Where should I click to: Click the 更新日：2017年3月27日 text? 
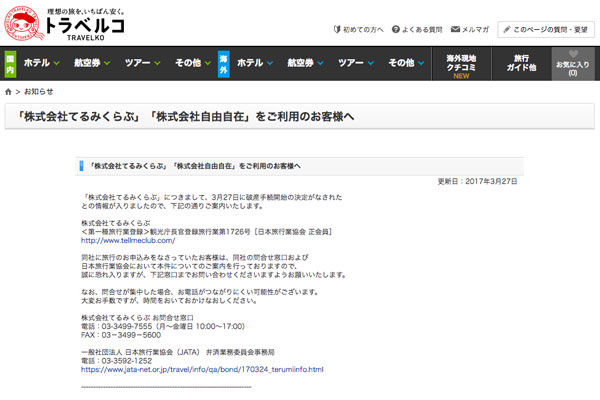point(477,181)
